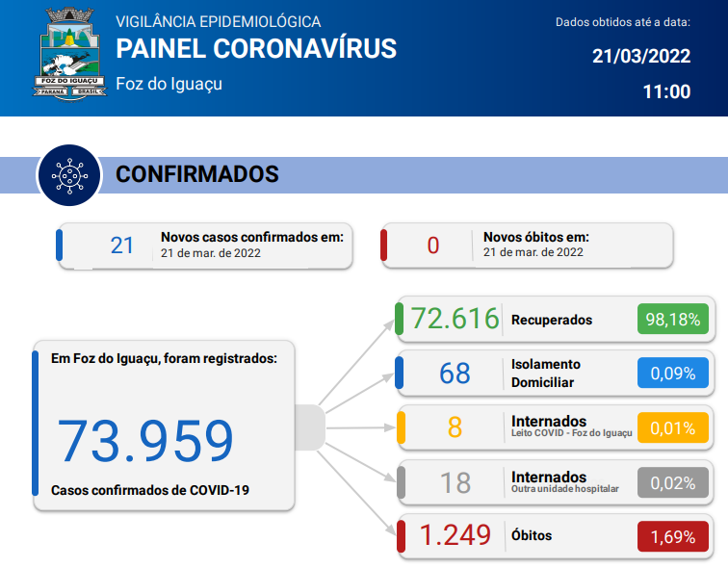Click 'Leito COVID - Foz do Iguaçu' sublabel
The height and width of the screenshot is (568, 728).
pyautogui.click(x=572, y=433)
